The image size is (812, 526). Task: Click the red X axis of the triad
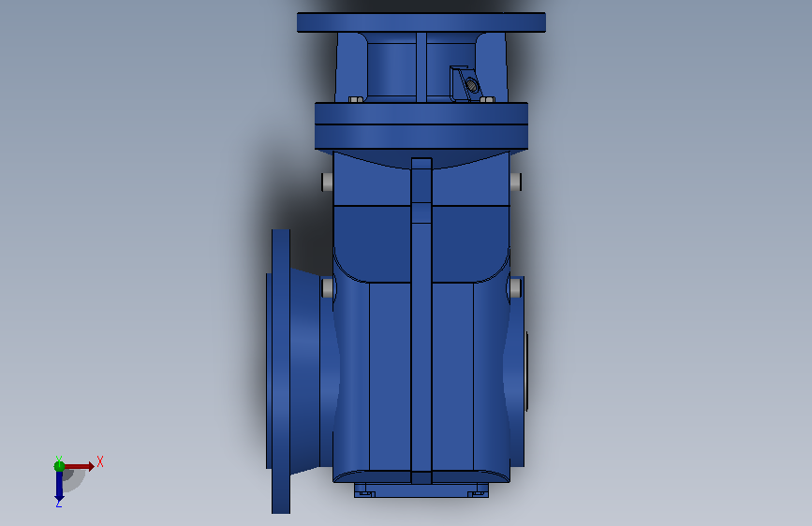coord(80,466)
